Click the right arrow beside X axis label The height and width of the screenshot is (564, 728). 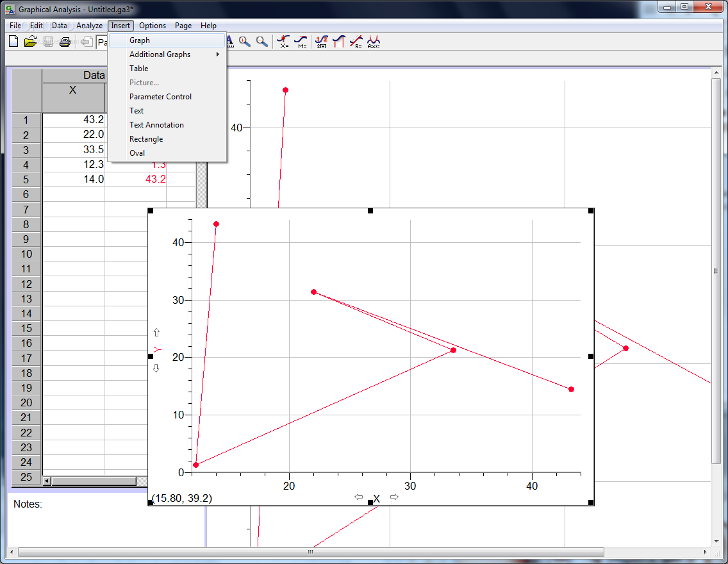tap(394, 497)
